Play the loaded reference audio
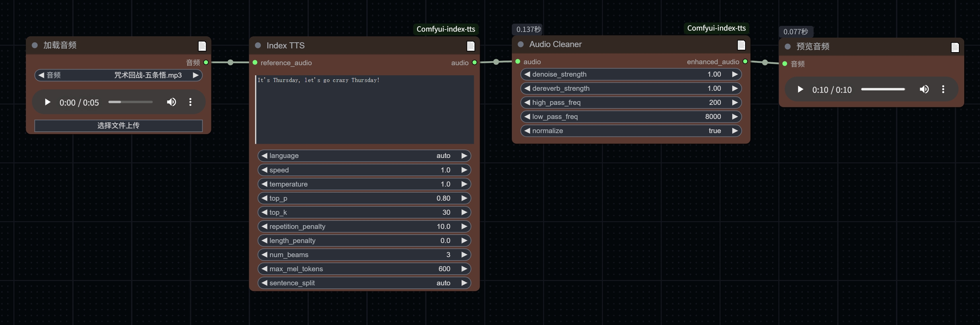The width and height of the screenshot is (980, 325). (x=47, y=103)
